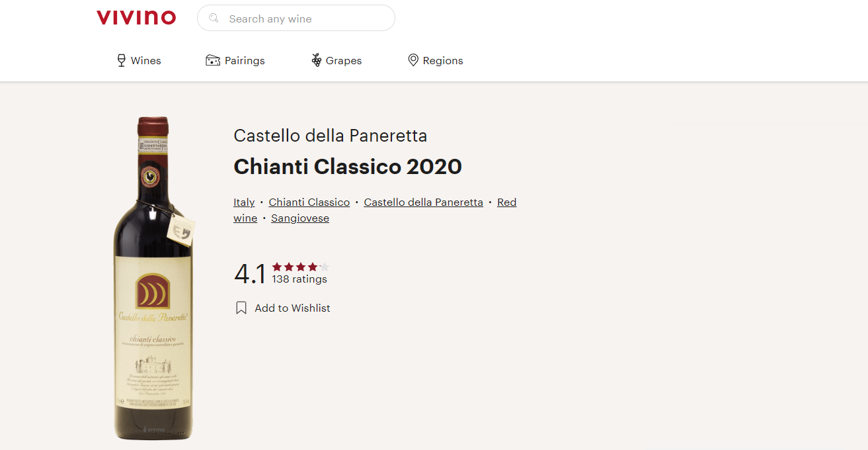Click the Chianti Classico 2020 title
868x450 pixels.
348,167
